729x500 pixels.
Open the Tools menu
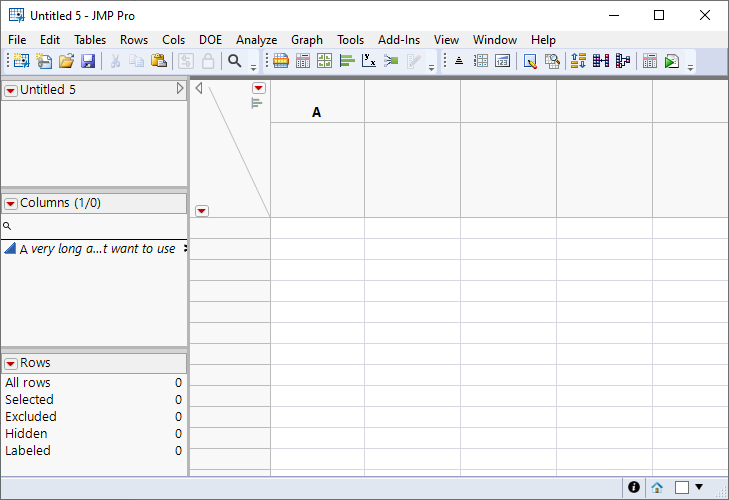(351, 40)
